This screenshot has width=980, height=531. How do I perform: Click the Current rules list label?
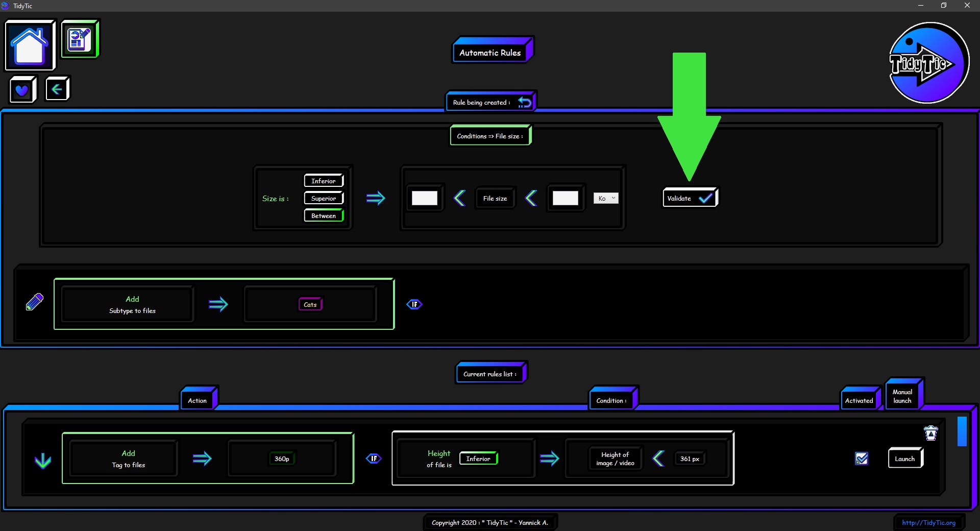pyautogui.click(x=490, y=374)
